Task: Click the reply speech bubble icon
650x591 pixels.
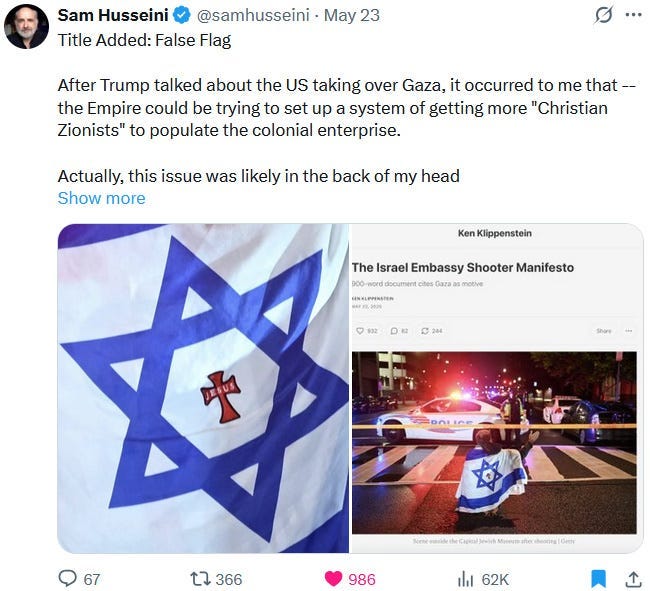Action: coord(67,579)
